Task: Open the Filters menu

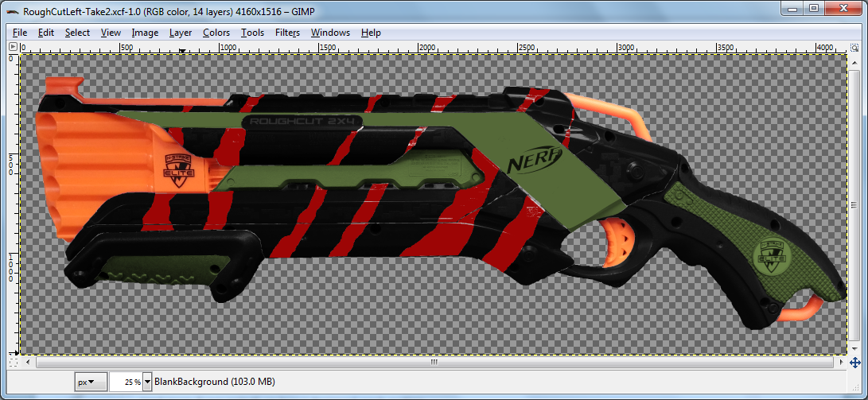Action: [287, 33]
